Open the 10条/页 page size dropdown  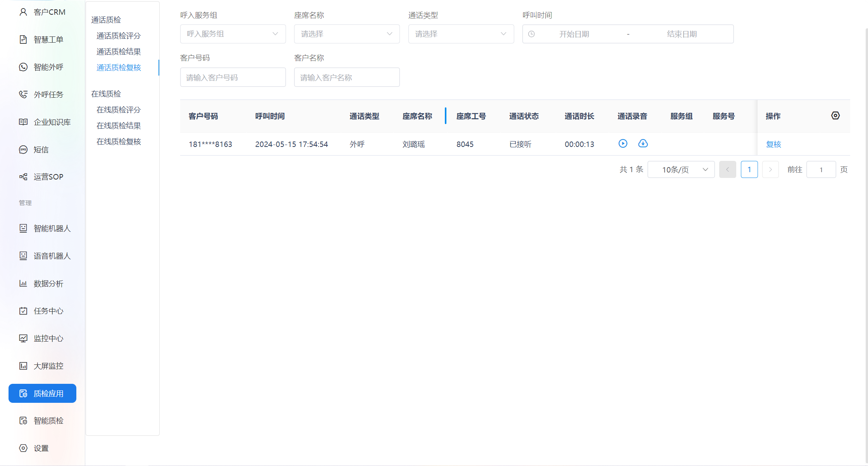click(x=681, y=170)
